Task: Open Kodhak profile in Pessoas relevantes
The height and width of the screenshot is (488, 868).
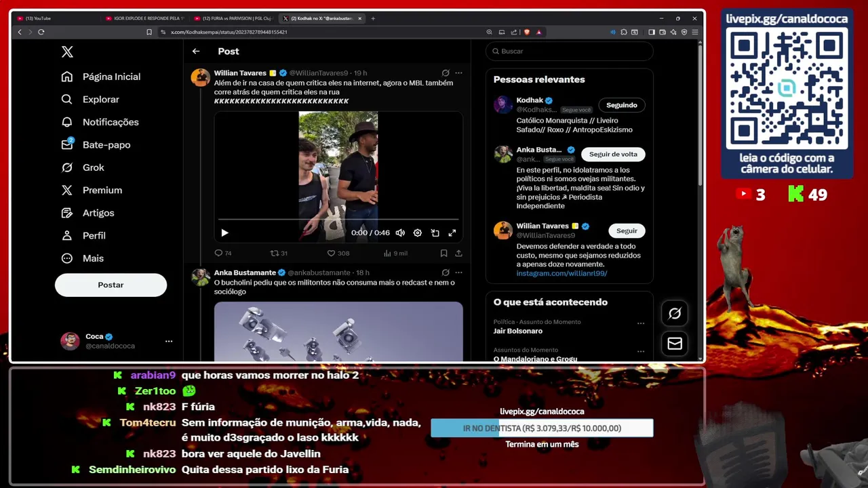Action: tap(530, 100)
